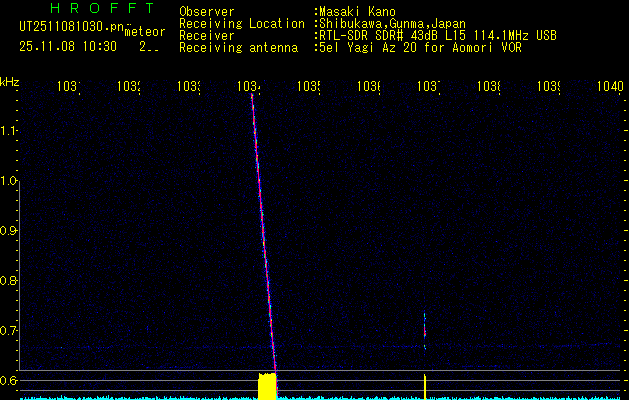629x400 pixels.
Task: Click the 0.6 kHz frequency axis tick
Action: point(10,380)
